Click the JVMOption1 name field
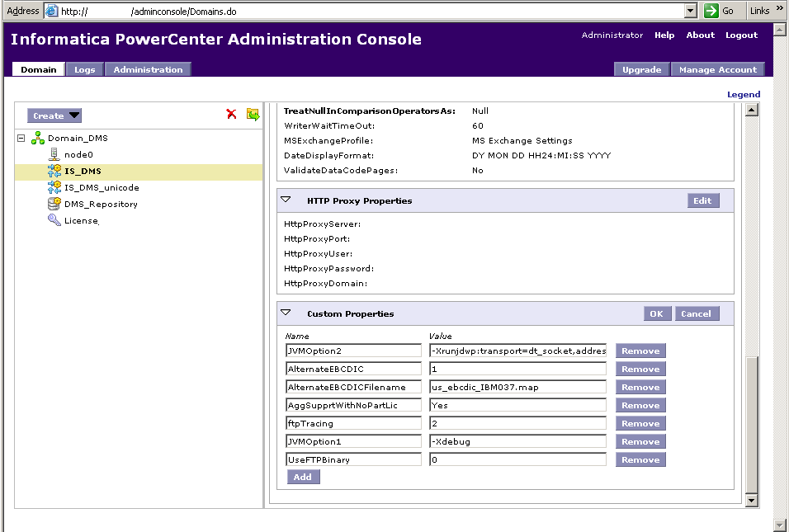Image resolution: width=789 pixels, height=532 pixels. point(353,441)
